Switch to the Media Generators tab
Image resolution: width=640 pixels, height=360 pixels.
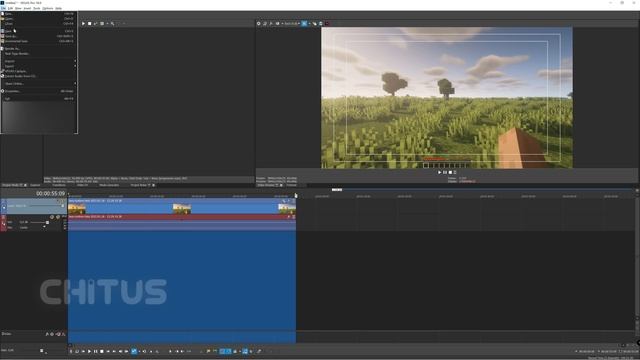pos(109,185)
